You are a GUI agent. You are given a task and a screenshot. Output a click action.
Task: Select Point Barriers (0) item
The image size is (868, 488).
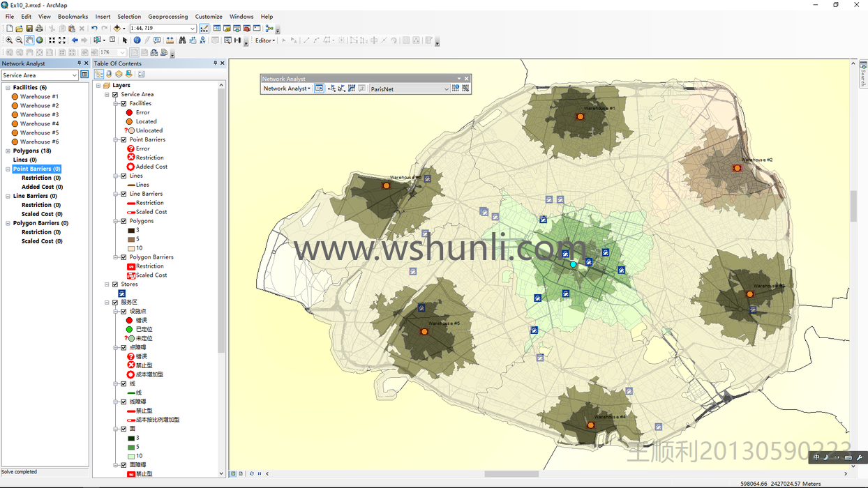(x=37, y=169)
